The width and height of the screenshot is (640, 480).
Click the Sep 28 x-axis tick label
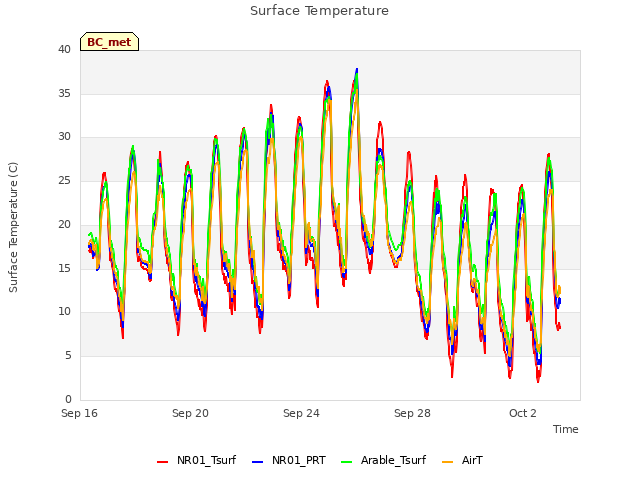click(412, 413)
